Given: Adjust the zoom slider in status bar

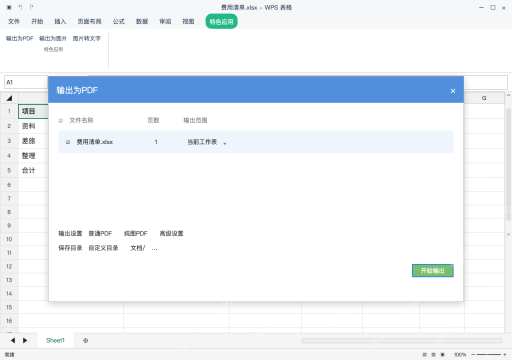Looking at the screenshot, I should click(x=489, y=355).
